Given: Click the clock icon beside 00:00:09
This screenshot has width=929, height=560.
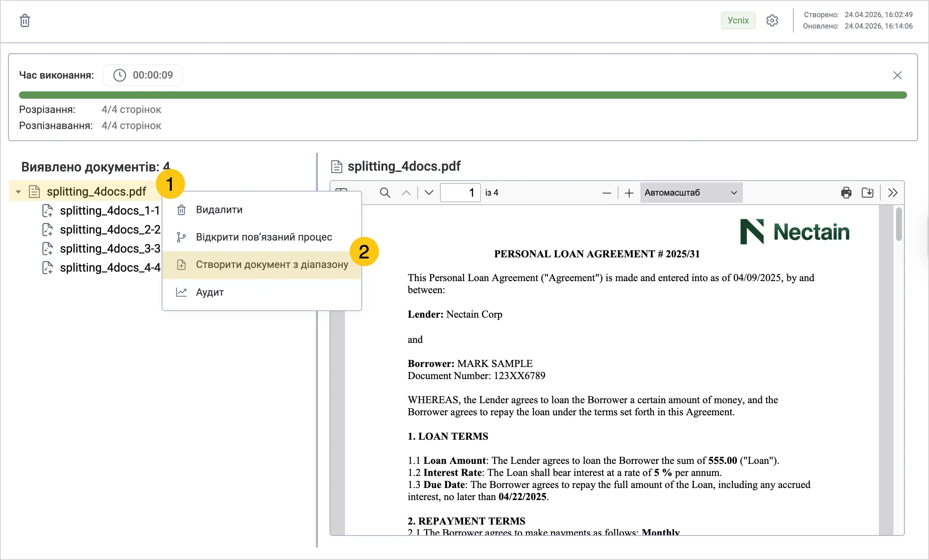Looking at the screenshot, I should click(x=120, y=75).
